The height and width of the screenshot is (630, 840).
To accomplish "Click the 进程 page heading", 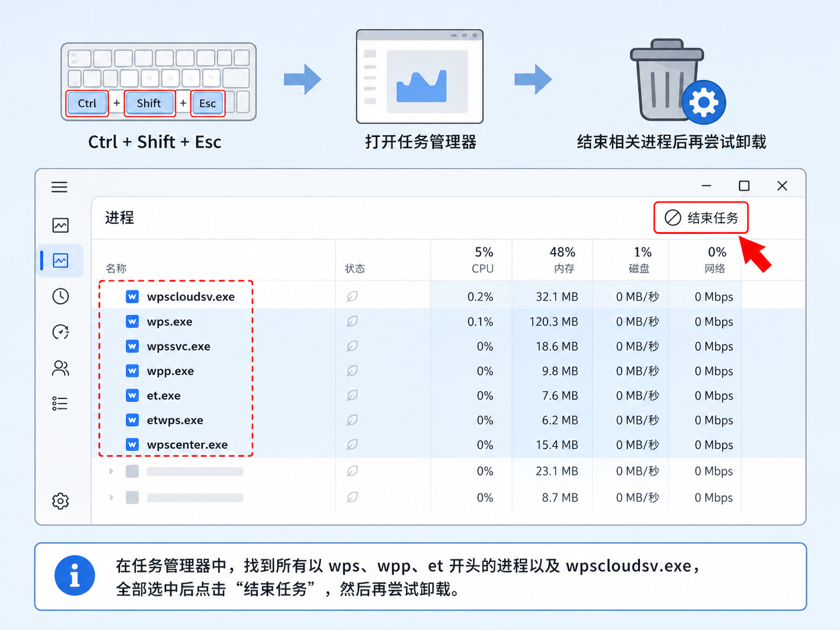I will [120, 218].
